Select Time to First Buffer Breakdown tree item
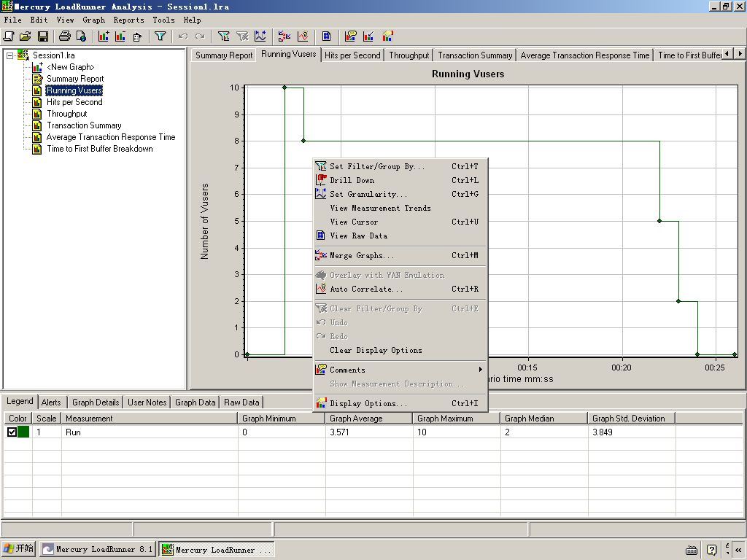Image resolution: width=747 pixels, height=560 pixels. click(x=99, y=149)
